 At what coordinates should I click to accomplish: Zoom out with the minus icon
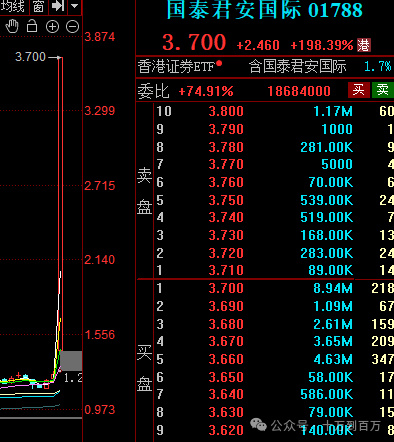coord(72,27)
